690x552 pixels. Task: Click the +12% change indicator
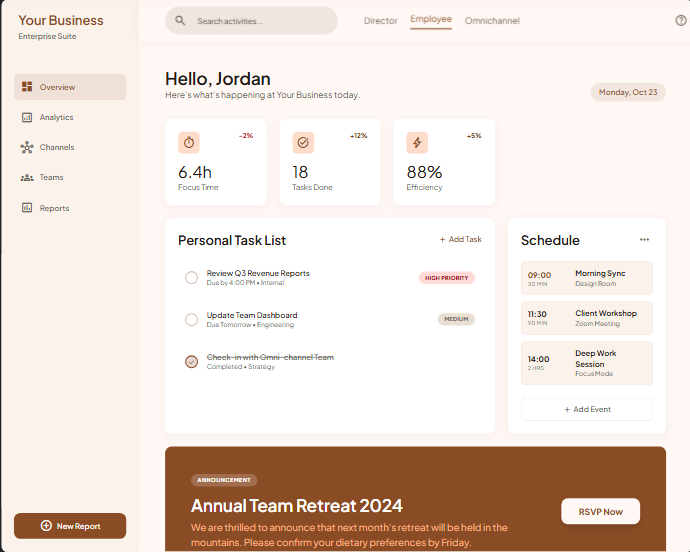pyautogui.click(x=359, y=136)
